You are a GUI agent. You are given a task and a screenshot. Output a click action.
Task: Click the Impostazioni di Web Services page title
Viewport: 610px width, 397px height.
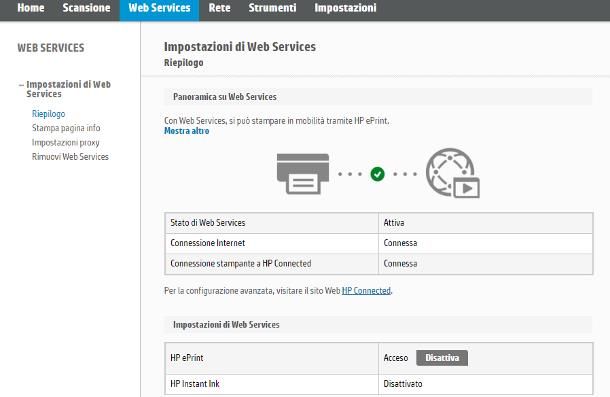tap(240, 47)
